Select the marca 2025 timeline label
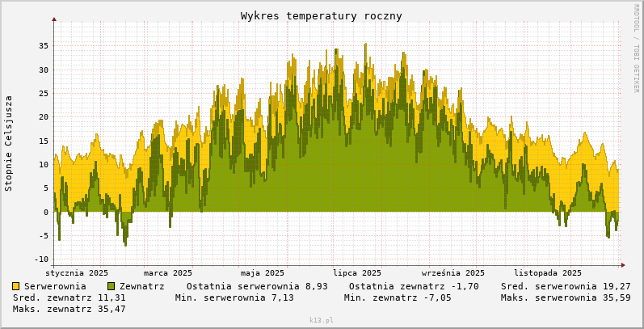644x329 pixels. pyautogui.click(x=168, y=273)
